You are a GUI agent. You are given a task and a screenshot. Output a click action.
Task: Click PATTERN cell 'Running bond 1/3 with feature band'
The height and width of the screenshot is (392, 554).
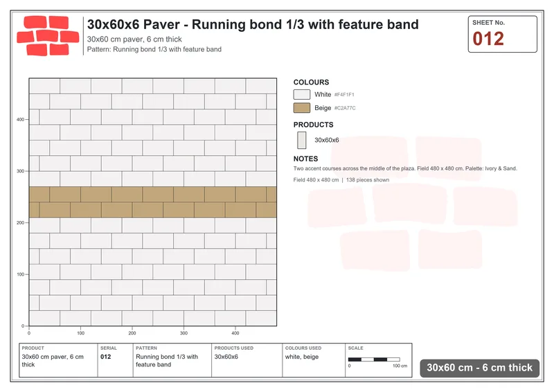(x=172, y=360)
